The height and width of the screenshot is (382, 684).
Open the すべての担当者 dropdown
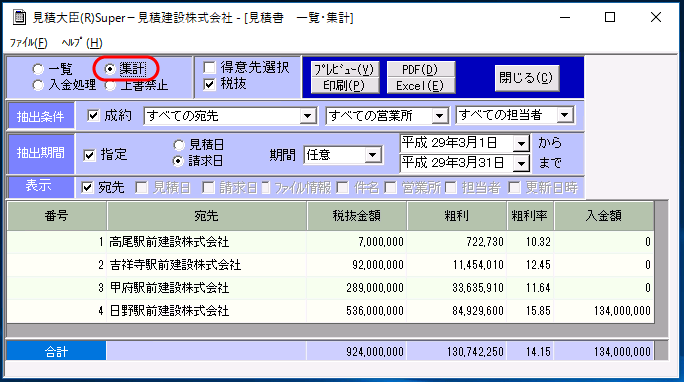(x=565, y=115)
